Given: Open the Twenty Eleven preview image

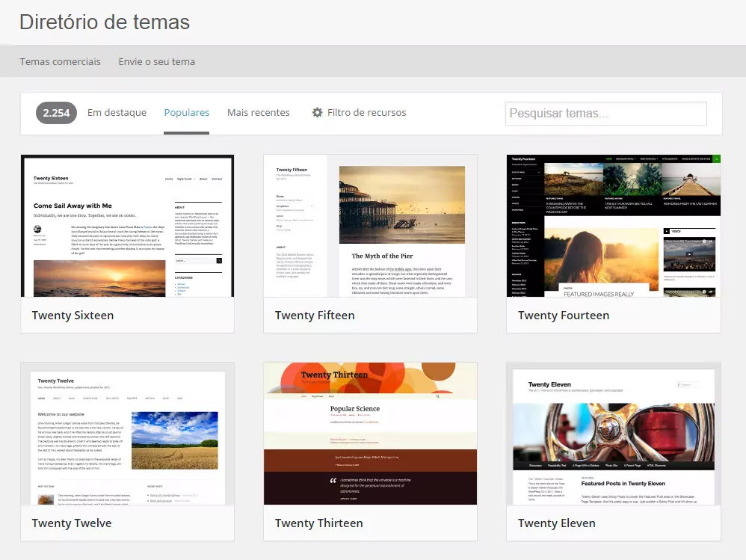Looking at the screenshot, I should pyautogui.click(x=613, y=434).
